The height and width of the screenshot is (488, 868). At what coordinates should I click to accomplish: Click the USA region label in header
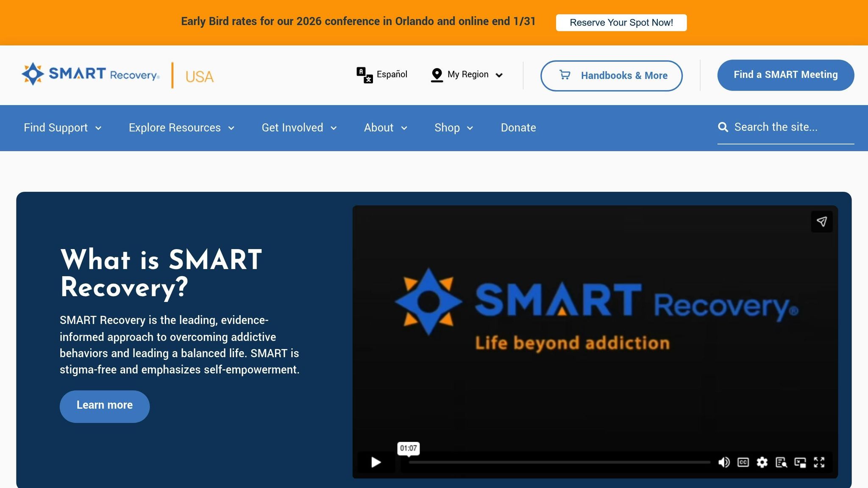199,77
